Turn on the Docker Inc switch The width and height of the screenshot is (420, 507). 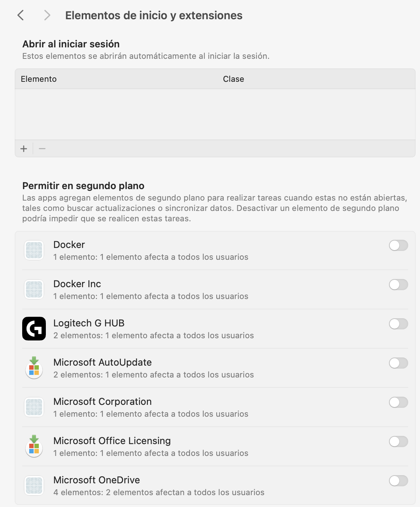398,285
